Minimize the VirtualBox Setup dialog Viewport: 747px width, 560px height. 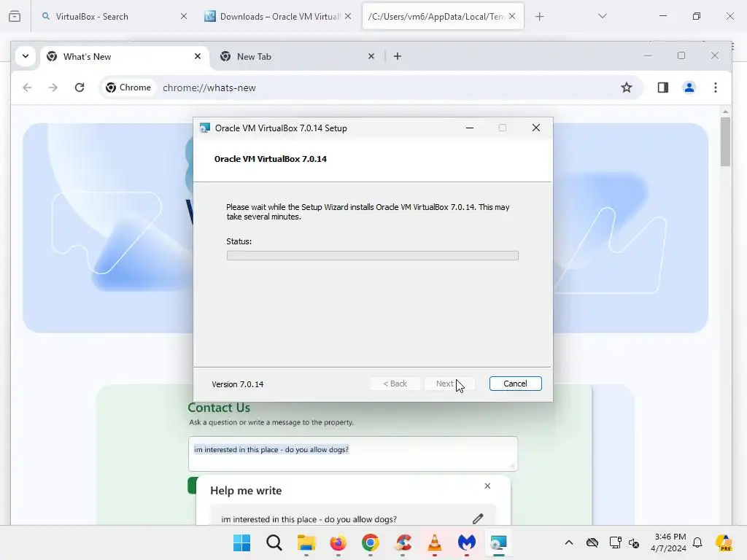point(470,128)
